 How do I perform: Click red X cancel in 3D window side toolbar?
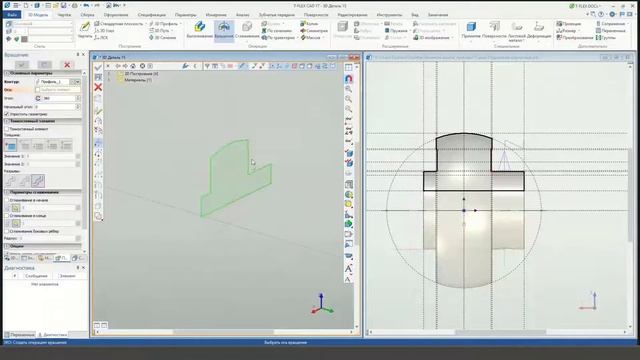click(98, 87)
